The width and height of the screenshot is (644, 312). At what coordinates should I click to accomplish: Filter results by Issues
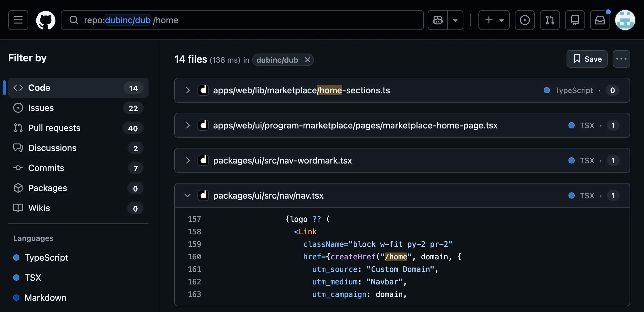point(78,108)
